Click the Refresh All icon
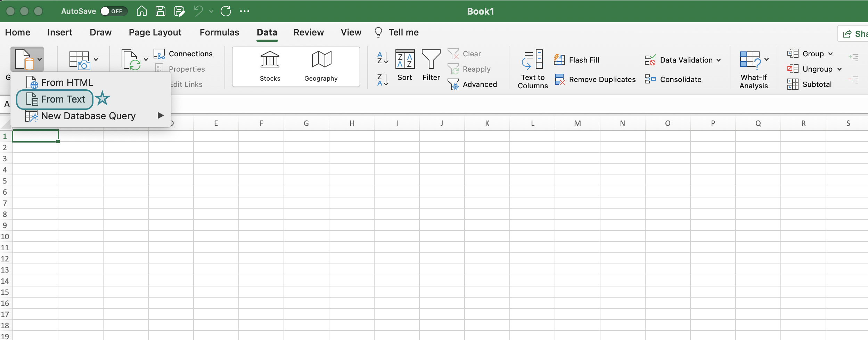Image resolution: width=868 pixels, height=340 pixels. tap(131, 60)
